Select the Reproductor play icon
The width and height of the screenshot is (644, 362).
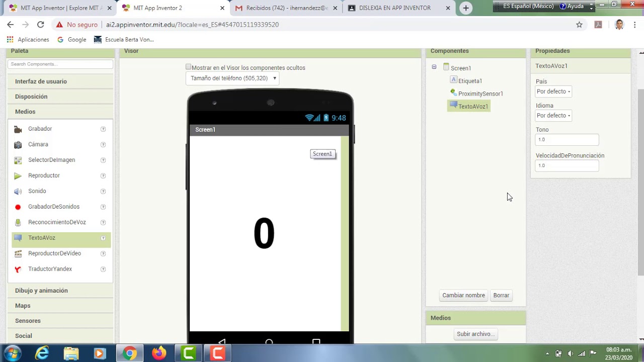18,176
